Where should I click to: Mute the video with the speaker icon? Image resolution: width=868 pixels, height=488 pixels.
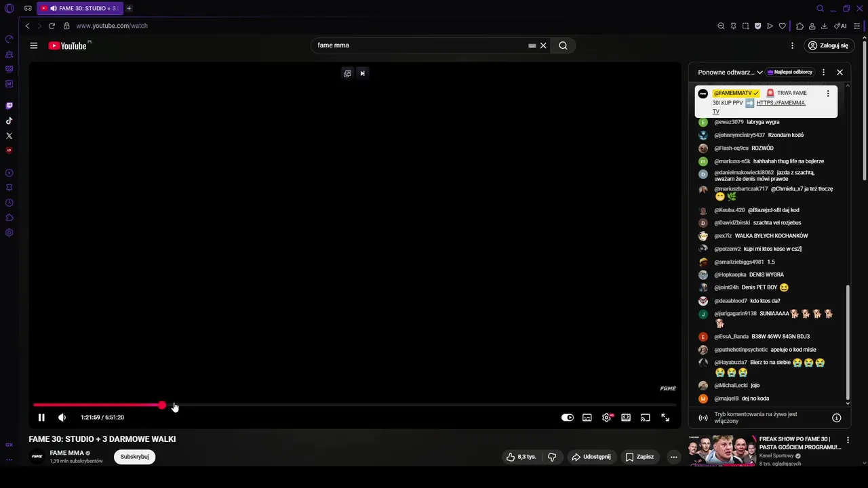pos(62,418)
